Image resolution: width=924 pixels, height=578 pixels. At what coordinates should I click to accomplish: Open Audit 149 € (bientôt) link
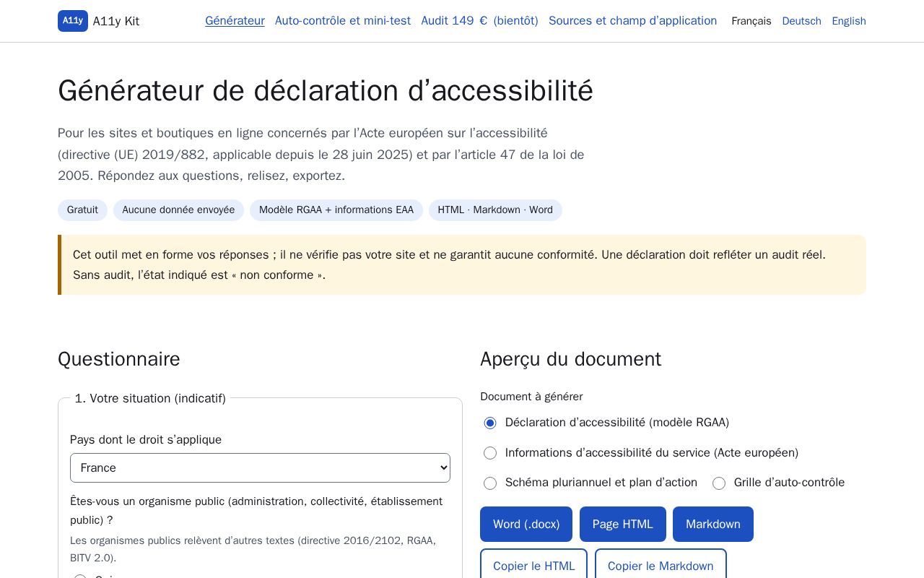click(479, 21)
